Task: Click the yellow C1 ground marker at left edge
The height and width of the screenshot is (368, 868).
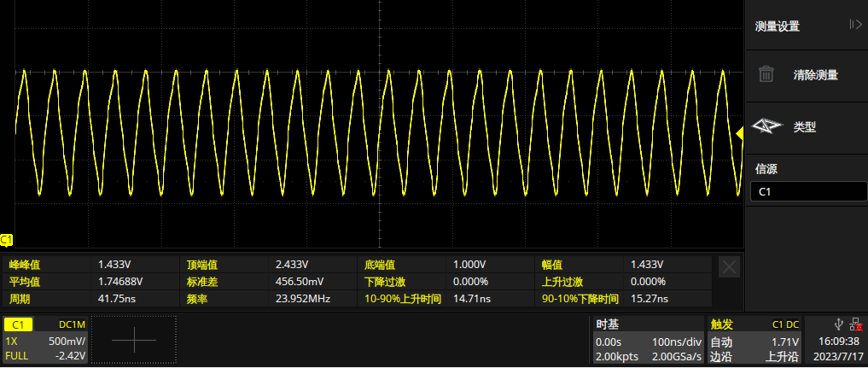Action: point(6,238)
